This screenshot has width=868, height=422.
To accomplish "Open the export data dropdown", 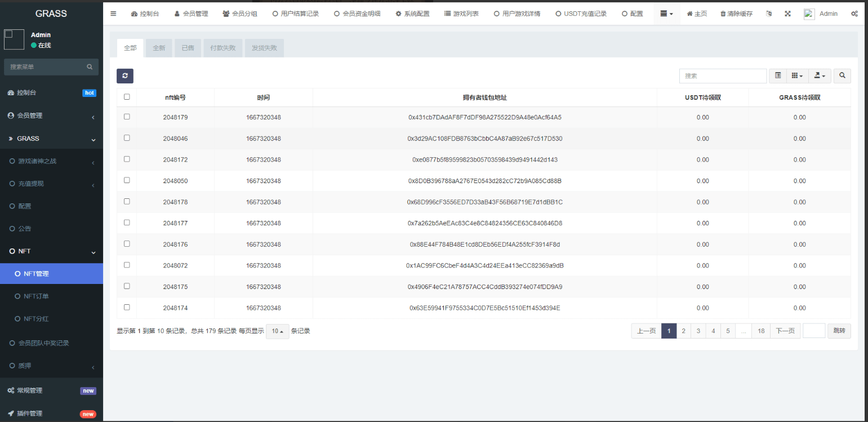I will (x=820, y=75).
